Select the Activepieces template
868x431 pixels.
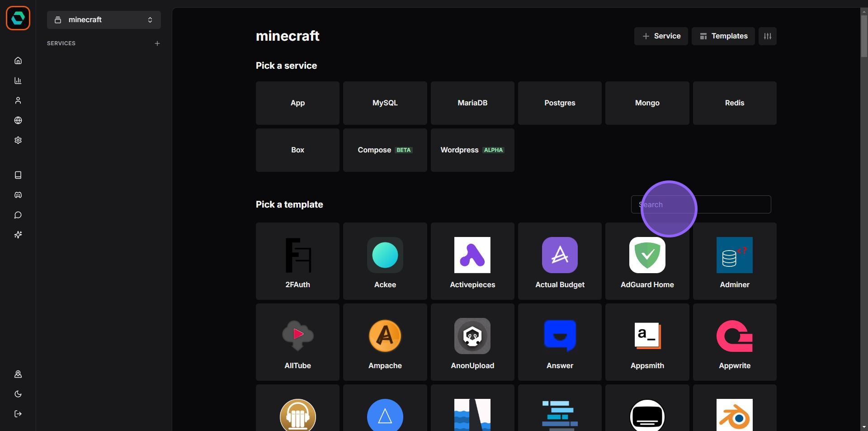(472, 261)
